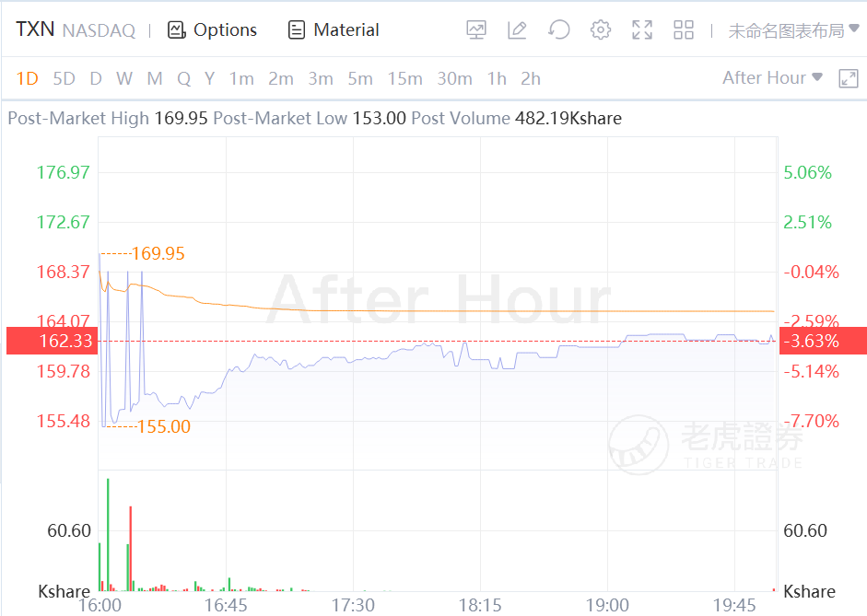Select the 30m interval
The width and height of the screenshot is (867, 616).
tap(454, 79)
